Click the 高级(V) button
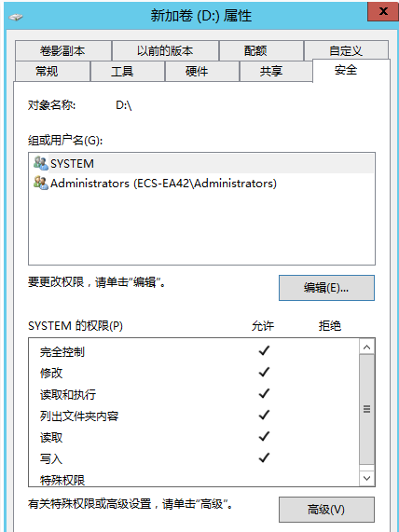 (x=326, y=510)
